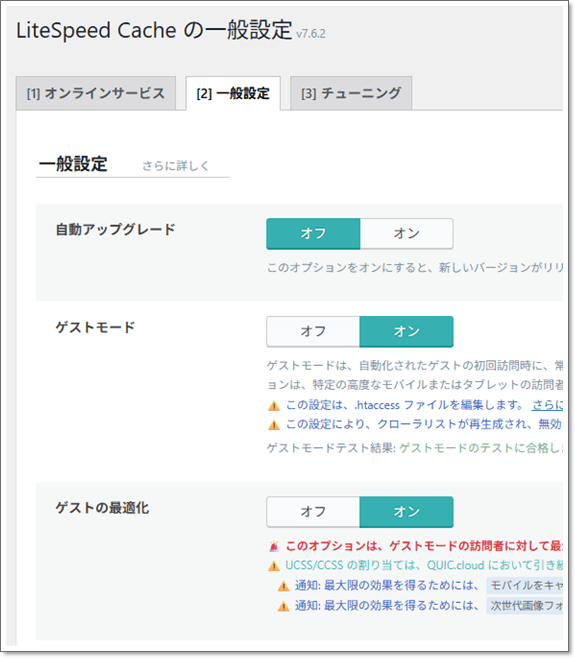Image resolution: width=575 pixels, height=658 pixels.
Task: Click red siren icon under ゲストの最適化
Action: tap(274, 546)
